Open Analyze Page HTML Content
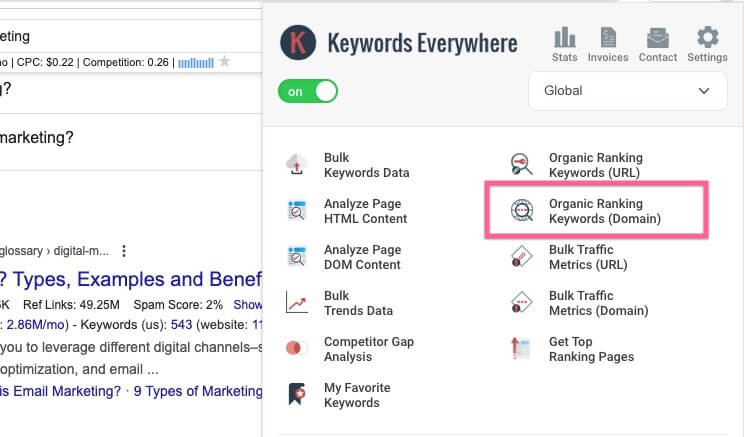The height and width of the screenshot is (437, 744). coord(365,211)
